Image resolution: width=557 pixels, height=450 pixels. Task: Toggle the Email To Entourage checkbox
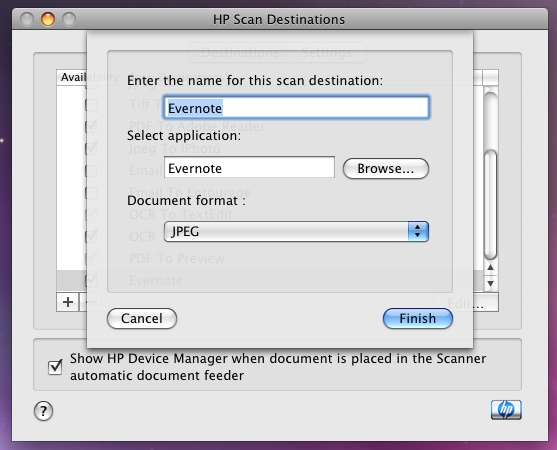click(x=91, y=193)
